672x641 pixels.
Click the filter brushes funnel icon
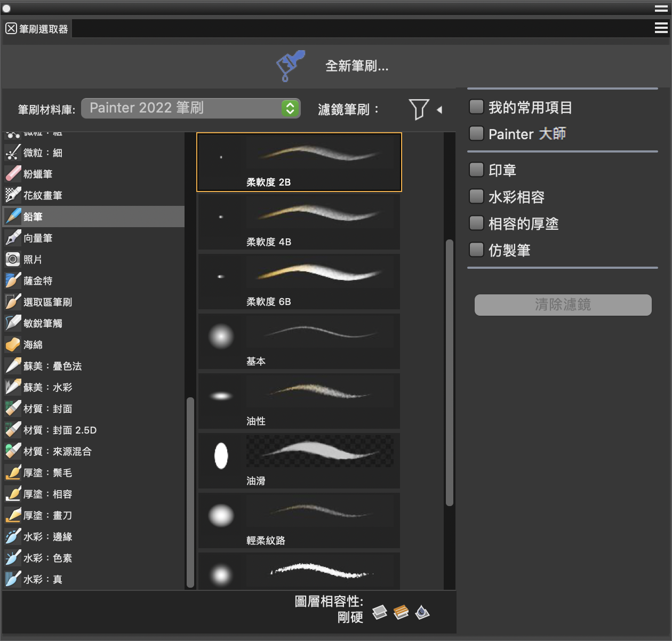click(x=419, y=109)
